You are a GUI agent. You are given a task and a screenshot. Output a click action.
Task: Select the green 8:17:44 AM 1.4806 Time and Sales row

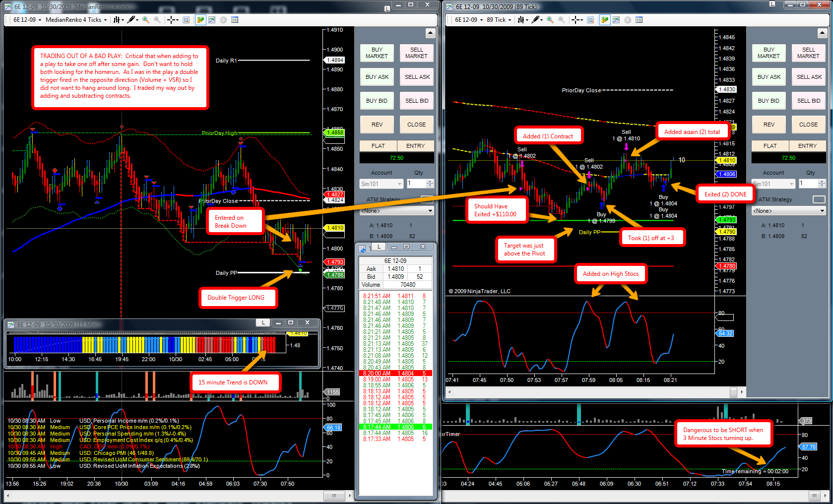(395, 427)
